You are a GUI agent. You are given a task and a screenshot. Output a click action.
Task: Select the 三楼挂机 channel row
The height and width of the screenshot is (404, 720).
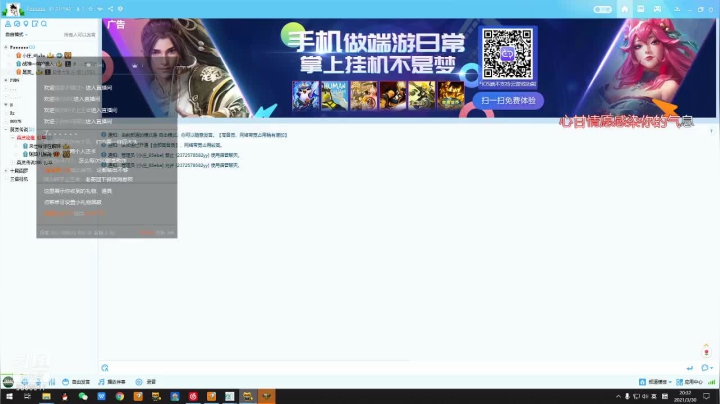point(19,179)
